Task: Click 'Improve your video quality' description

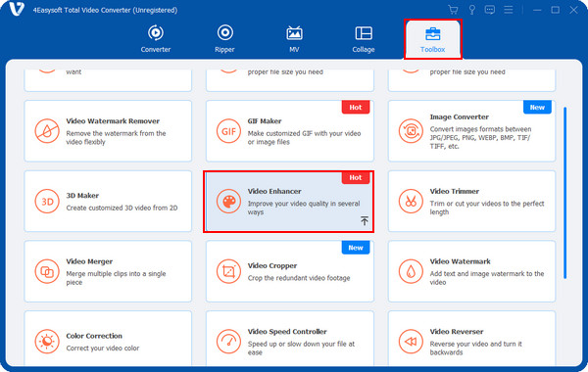Action: coord(304,208)
